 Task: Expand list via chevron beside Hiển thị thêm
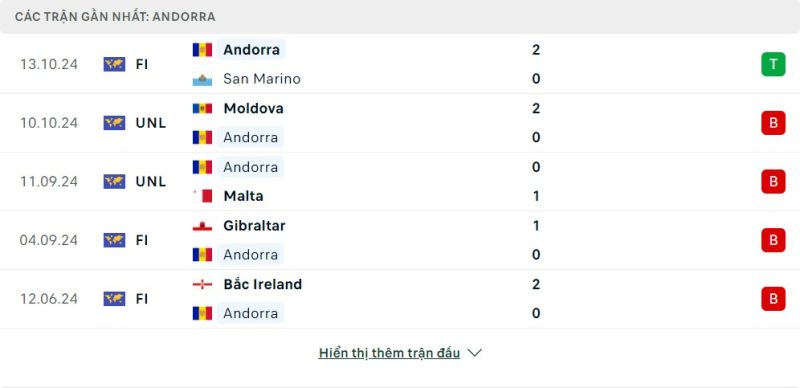point(474,353)
